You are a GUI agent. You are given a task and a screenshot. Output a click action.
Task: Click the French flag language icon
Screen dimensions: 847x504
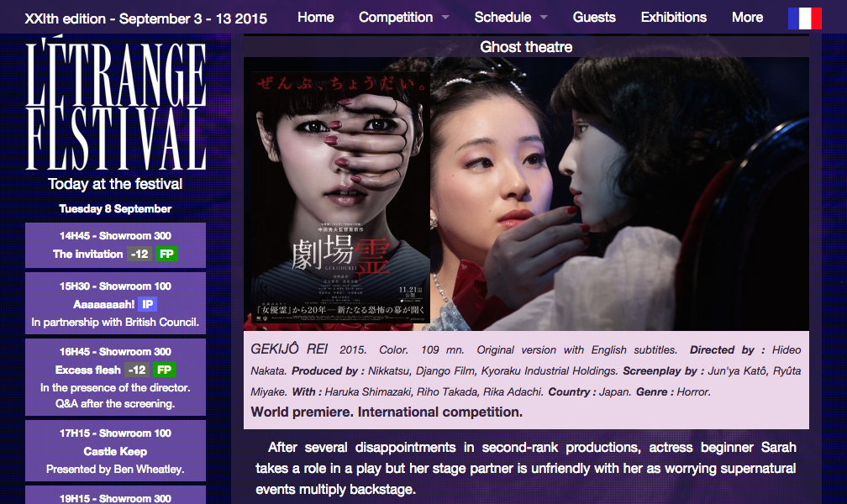click(x=805, y=18)
